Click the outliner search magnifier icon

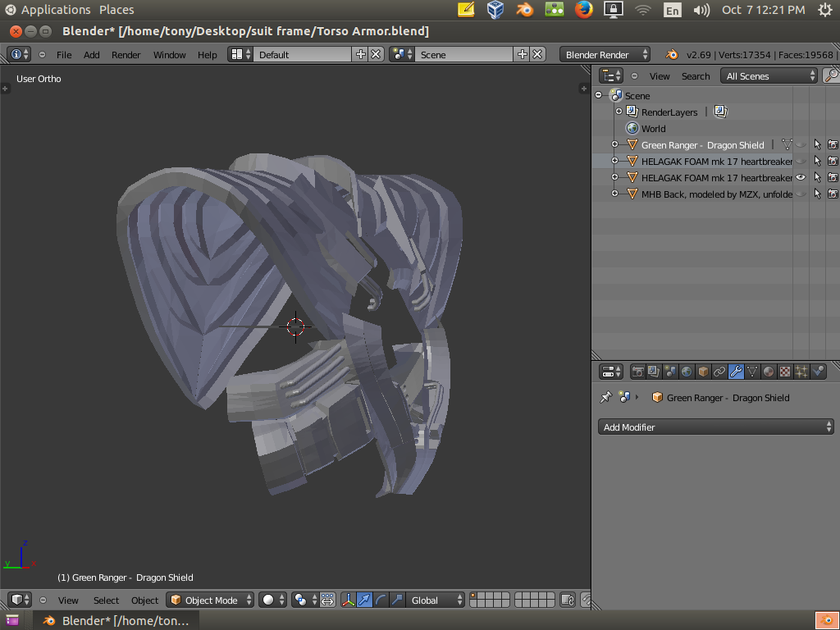[x=831, y=75]
